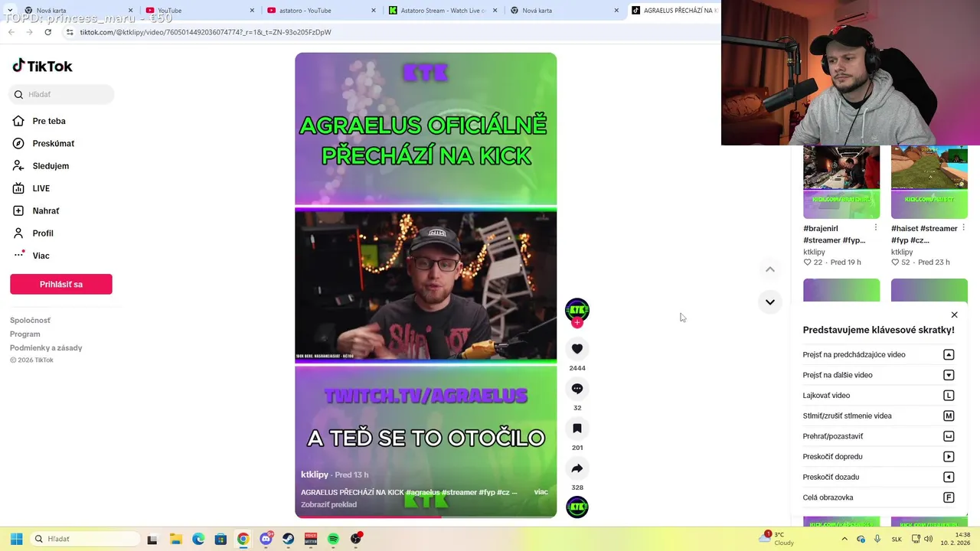Expand the description with viac
Image resolution: width=980 pixels, height=551 pixels.
tap(541, 492)
